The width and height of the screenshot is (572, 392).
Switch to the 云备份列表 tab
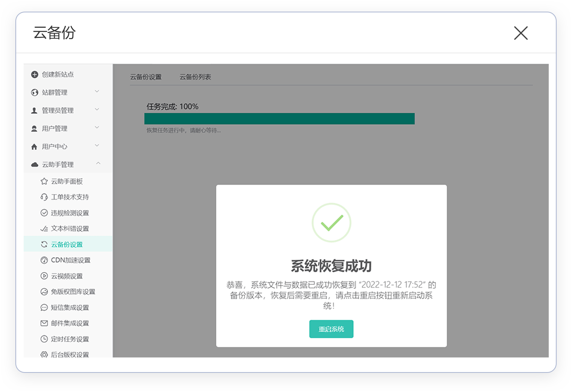point(195,77)
